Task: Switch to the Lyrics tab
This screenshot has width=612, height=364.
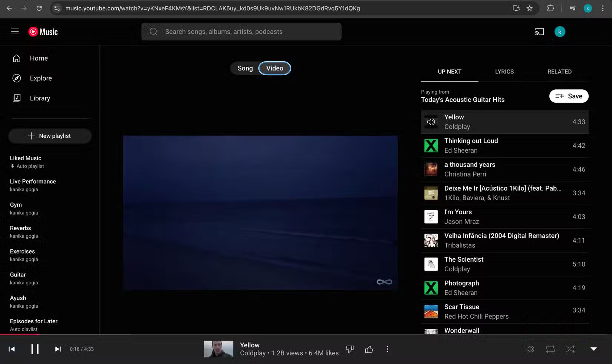Action: click(x=504, y=72)
